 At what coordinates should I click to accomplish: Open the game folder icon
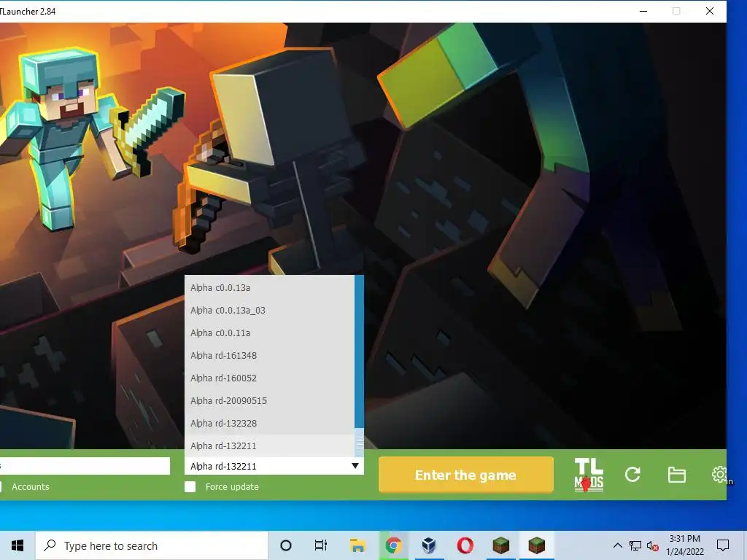676,474
